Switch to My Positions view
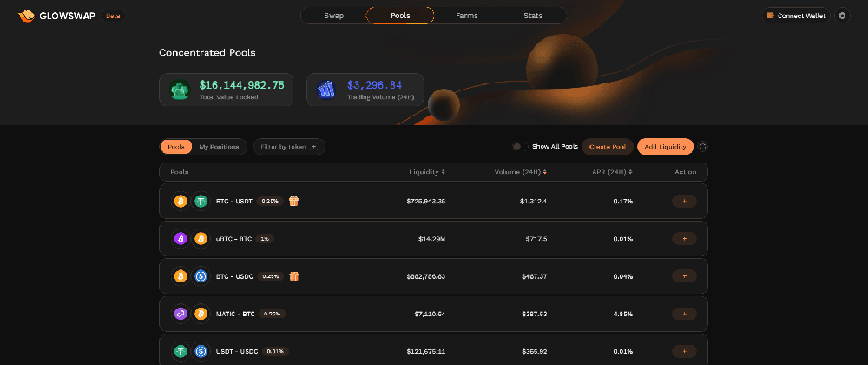This screenshot has height=365, width=868. click(220, 147)
